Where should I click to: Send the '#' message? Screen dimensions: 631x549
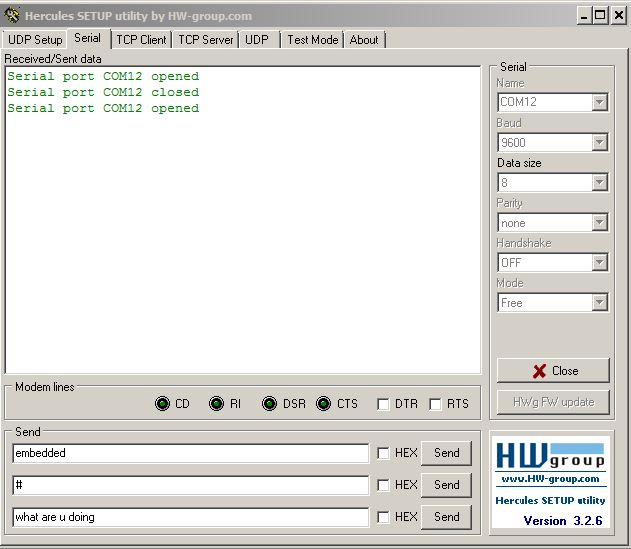[x=446, y=485]
